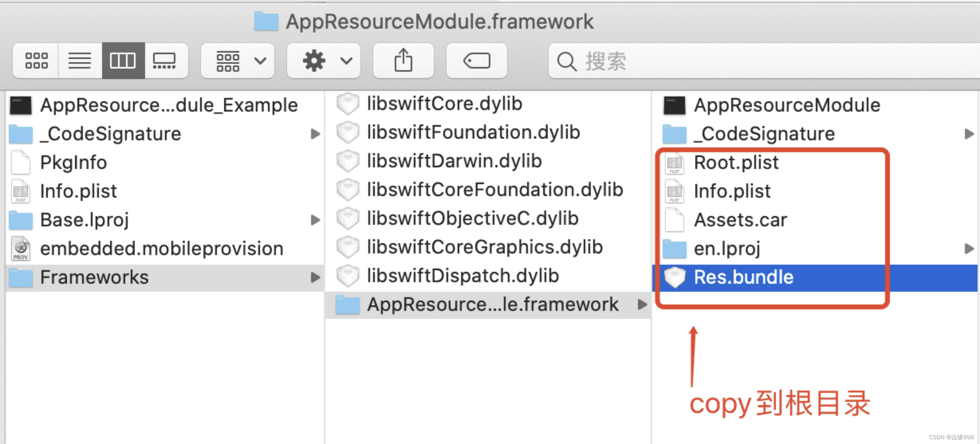
Task: Switch to list view mode
Action: [80, 61]
